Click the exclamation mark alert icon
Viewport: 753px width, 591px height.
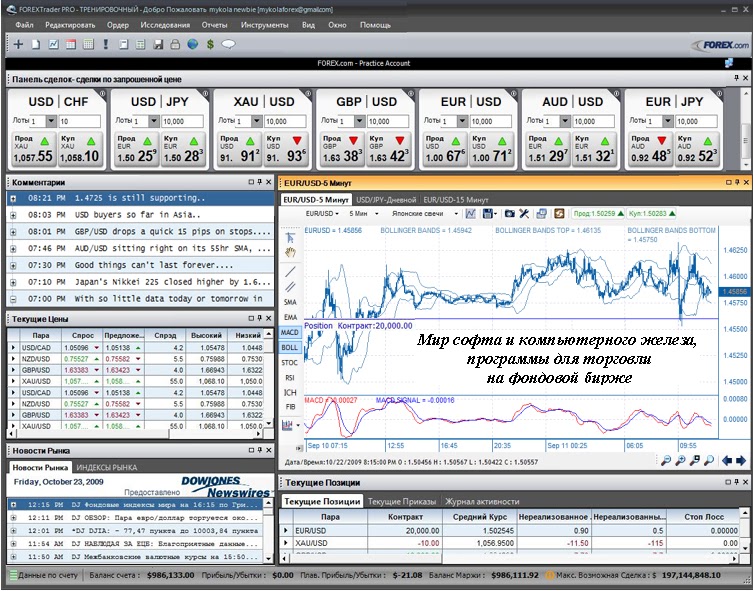click(106, 45)
